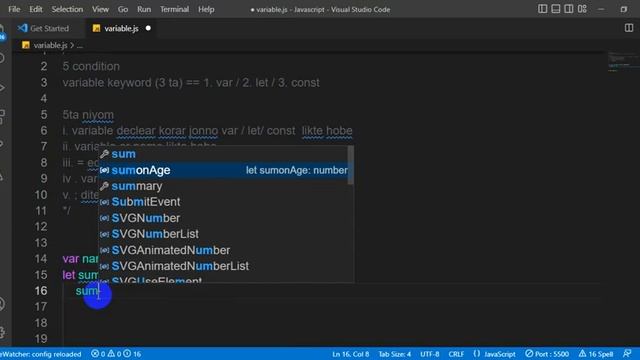Toggle secondary side bar layout icon
Viewport: 640px width, 360px height.
coord(569,9)
